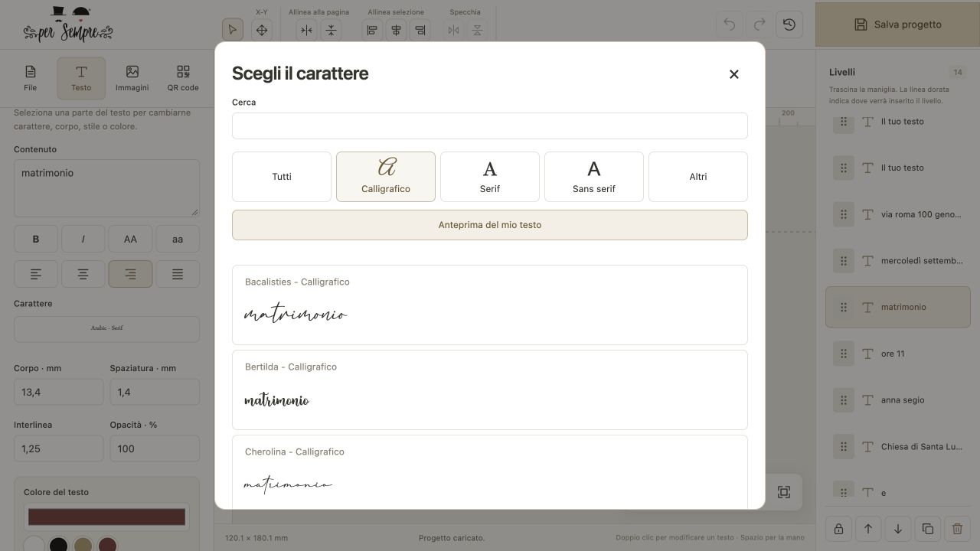Screen dimensions: 980x551
Task: Undo the last action
Action: click(730, 24)
